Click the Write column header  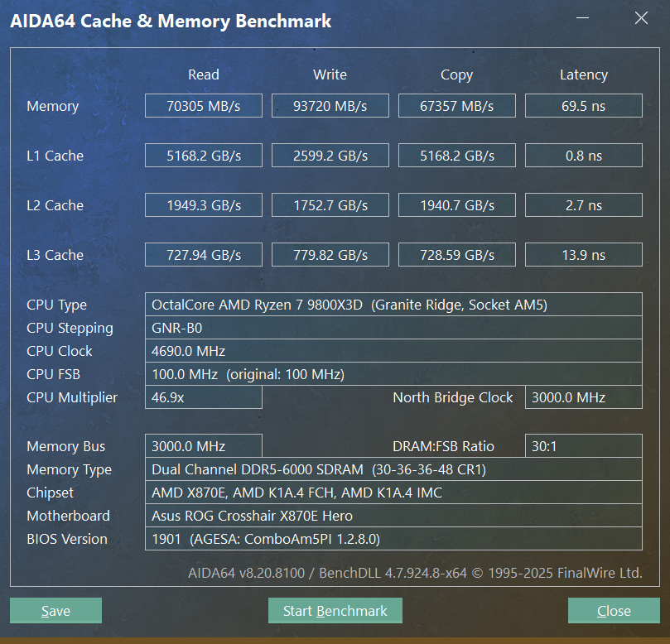point(330,74)
